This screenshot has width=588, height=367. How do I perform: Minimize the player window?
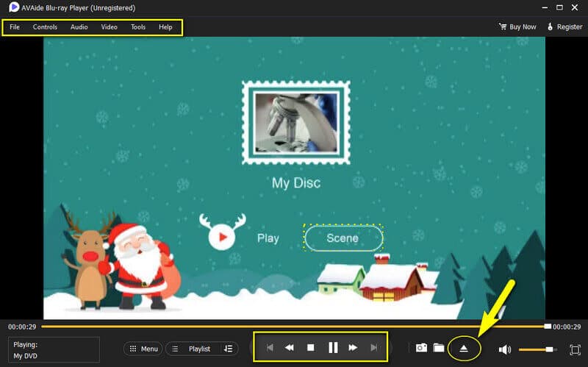pyautogui.click(x=545, y=7)
